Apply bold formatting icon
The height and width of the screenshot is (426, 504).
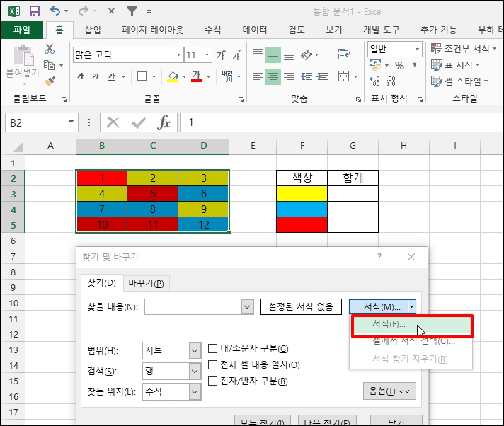point(81,76)
